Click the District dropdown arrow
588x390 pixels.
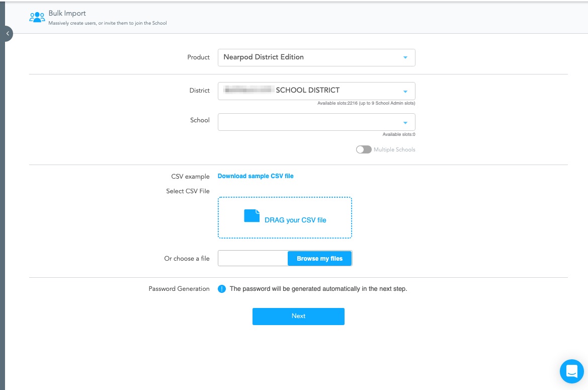[405, 91]
